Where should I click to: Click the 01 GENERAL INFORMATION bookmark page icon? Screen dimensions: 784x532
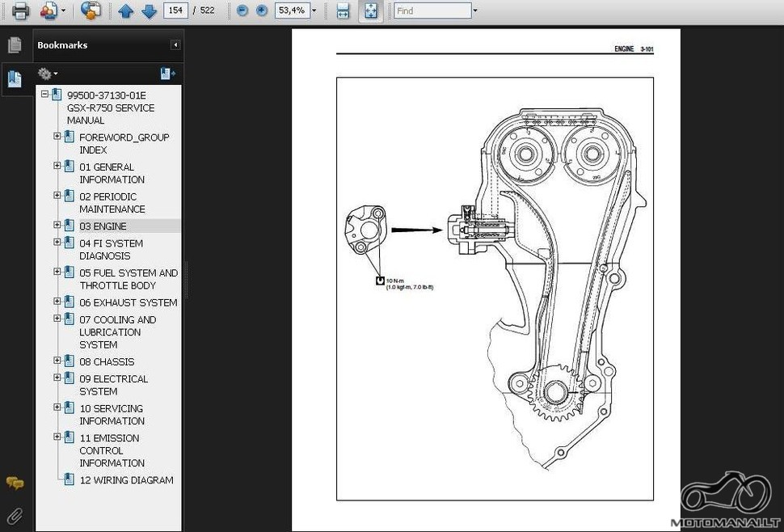click(x=69, y=167)
